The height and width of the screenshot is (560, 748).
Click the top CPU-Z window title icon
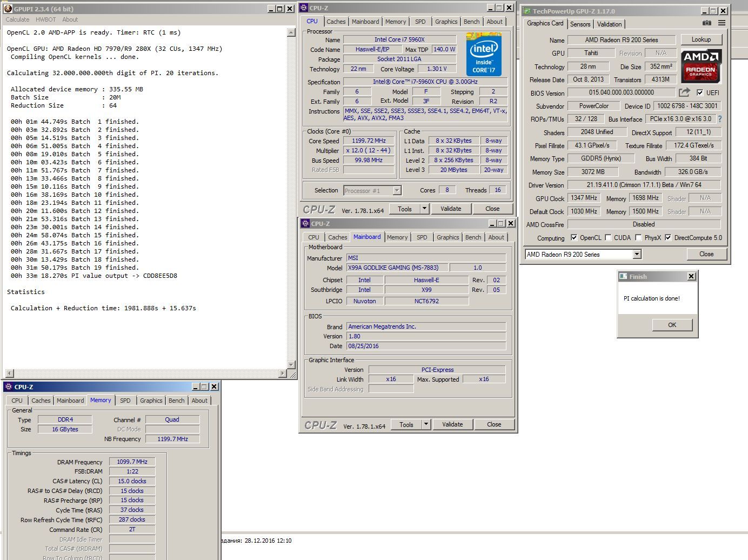(x=304, y=8)
